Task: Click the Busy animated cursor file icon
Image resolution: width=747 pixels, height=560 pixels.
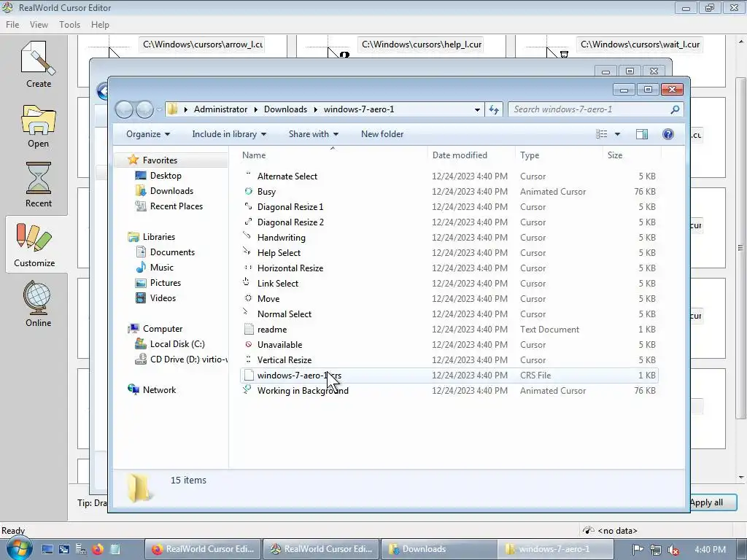Action: pos(248,192)
